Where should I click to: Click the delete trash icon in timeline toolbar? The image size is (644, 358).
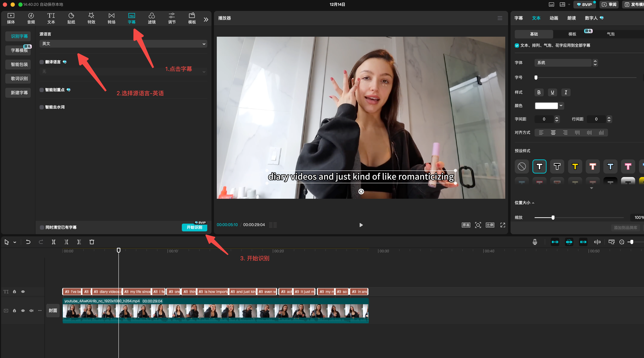click(92, 242)
